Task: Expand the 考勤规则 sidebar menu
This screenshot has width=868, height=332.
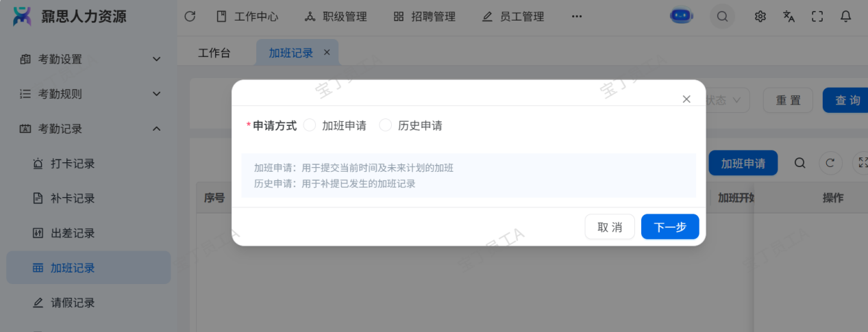Action: tap(88, 94)
